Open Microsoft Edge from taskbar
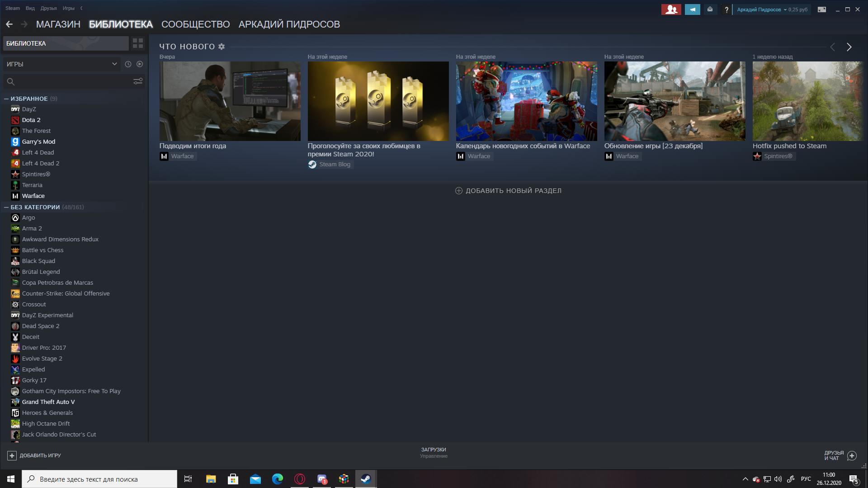Viewport: 868px width, 488px height. 278,479
